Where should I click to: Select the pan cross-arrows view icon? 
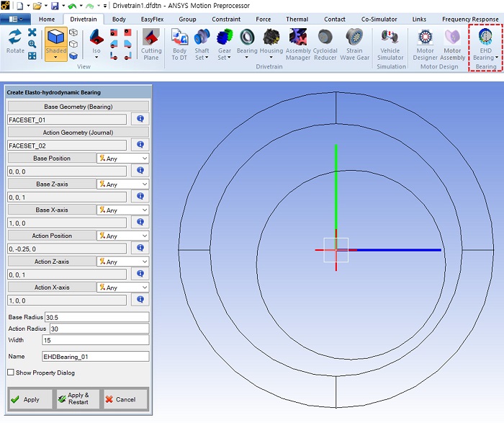click(x=32, y=32)
